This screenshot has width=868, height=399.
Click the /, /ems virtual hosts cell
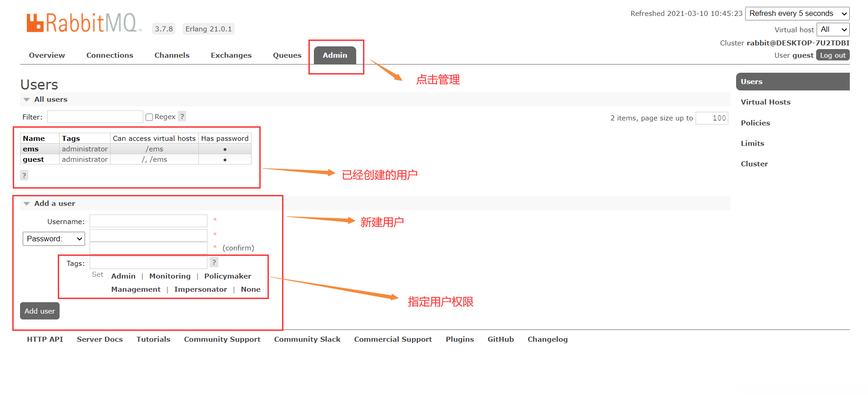(x=154, y=160)
